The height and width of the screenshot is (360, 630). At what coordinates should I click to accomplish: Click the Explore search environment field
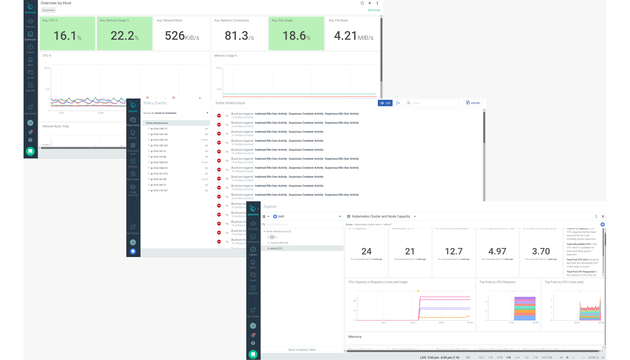pyautogui.click(x=302, y=224)
